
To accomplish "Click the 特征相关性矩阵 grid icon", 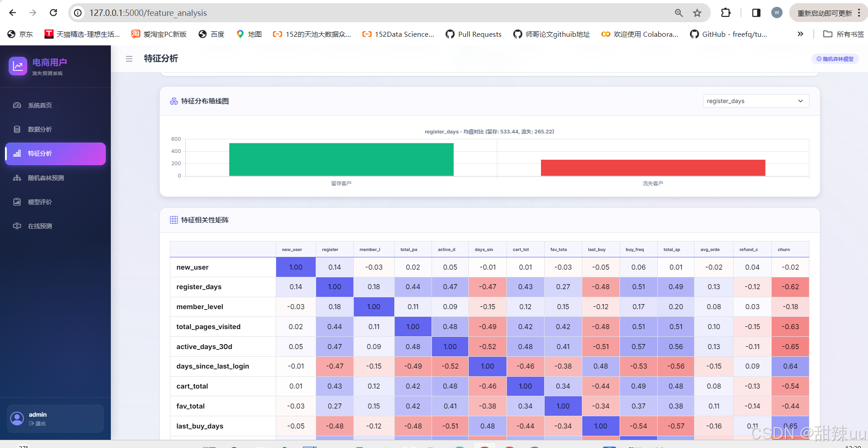I will [174, 220].
